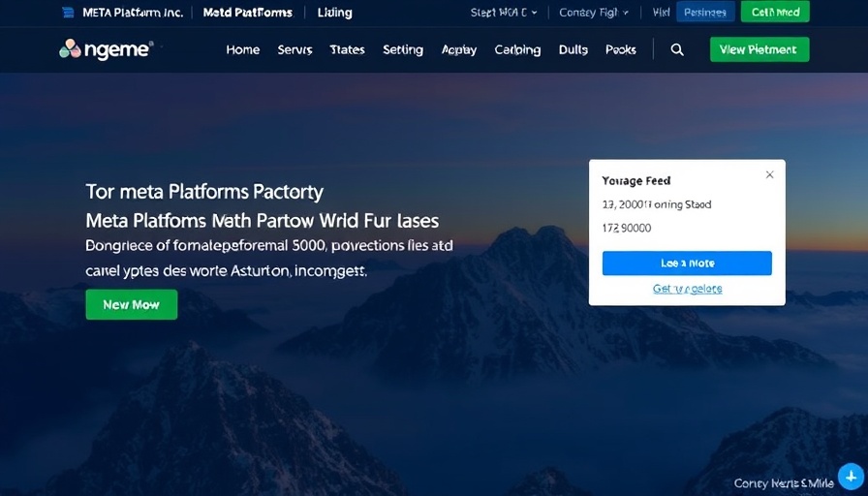Screen dimensions: 868x496
Task: Open the Dults navigation item
Action: coord(573,50)
